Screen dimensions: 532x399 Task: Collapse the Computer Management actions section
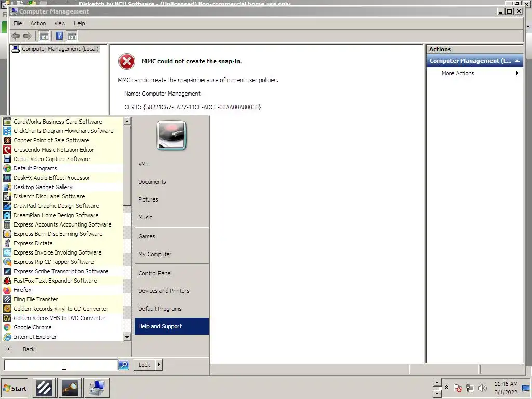(x=517, y=61)
